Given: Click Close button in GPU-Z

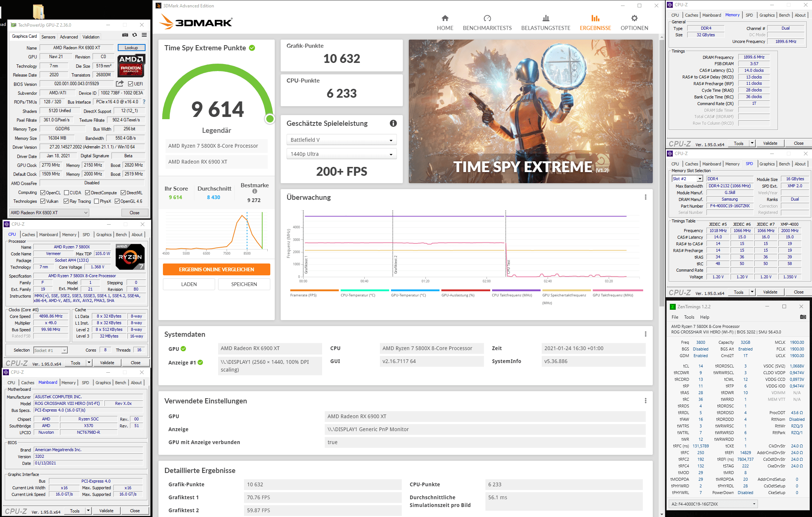Looking at the screenshot, I should tap(135, 213).
